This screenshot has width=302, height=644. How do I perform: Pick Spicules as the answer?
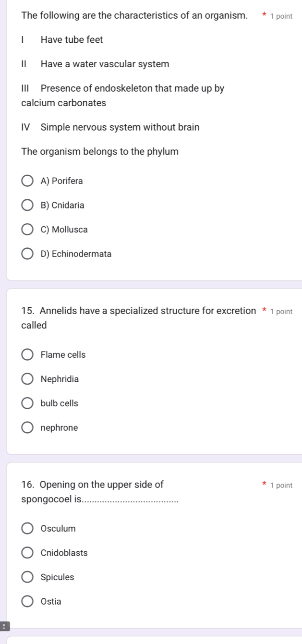coord(28,577)
